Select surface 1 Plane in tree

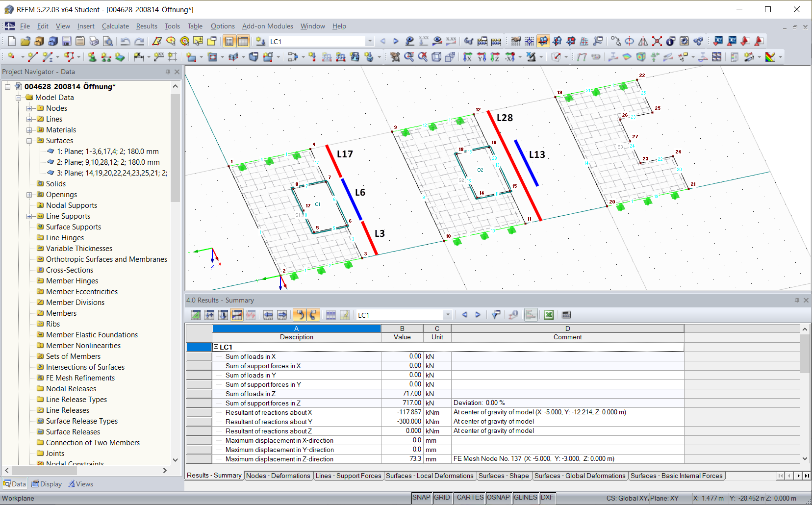pyautogui.click(x=107, y=151)
